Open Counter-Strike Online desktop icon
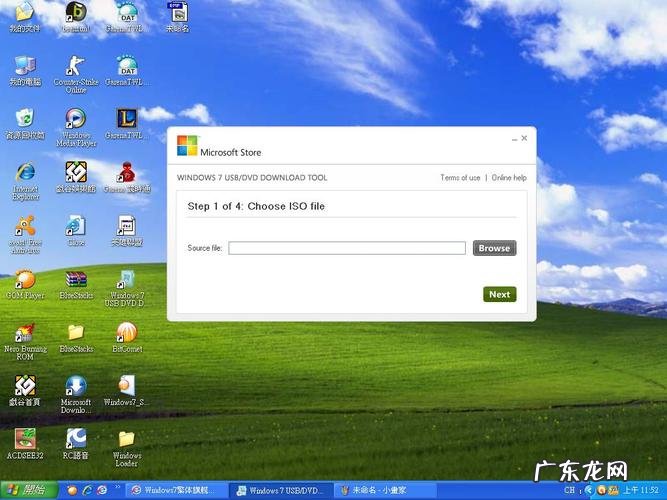667x500 pixels. [75, 68]
